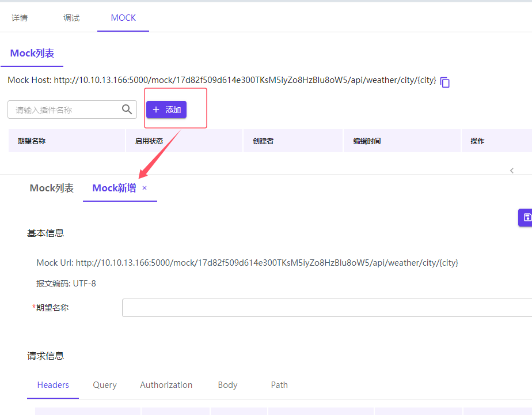
Task: Focus the 请输入插件名称 search field
Action: [73, 110]
